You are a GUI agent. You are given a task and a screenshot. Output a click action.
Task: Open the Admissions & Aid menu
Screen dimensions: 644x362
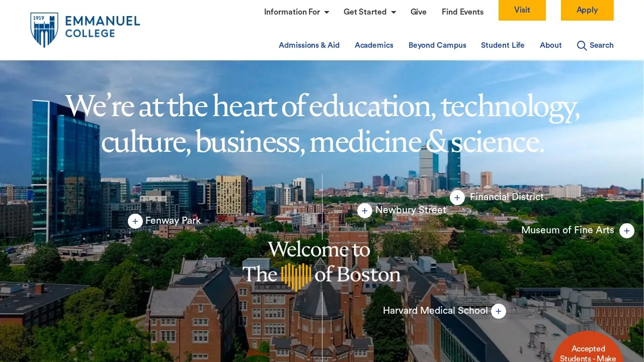pyautogui.click(x=309, y=45)
